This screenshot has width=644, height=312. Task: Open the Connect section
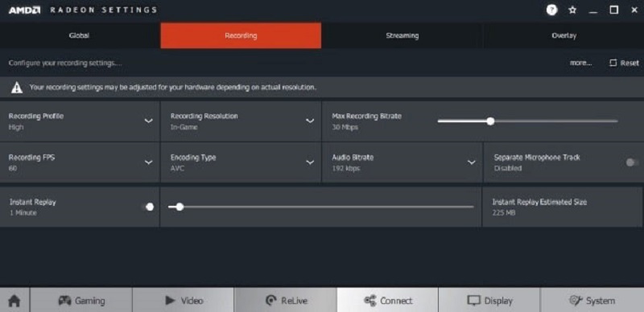coord(388,301)
